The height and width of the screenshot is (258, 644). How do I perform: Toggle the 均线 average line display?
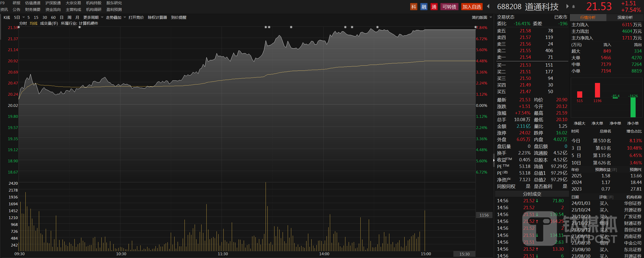click(33, 23)
